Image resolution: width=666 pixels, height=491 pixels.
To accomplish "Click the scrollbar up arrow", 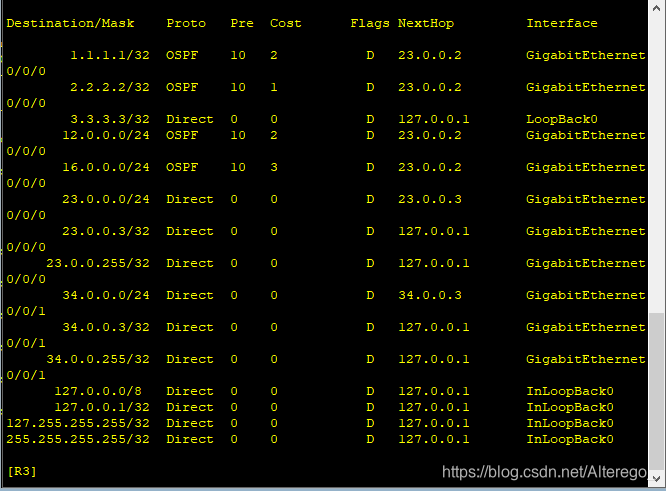I will 657,8.
